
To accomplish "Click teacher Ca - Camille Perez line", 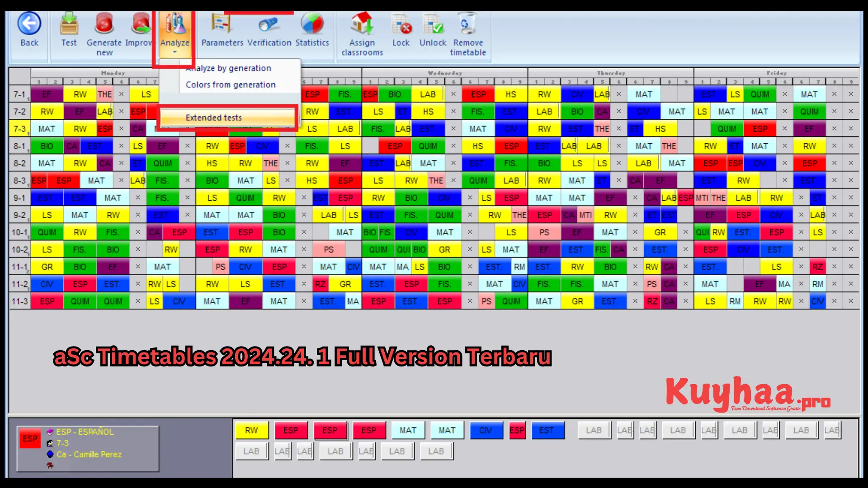I will click(x=89, y=455).
